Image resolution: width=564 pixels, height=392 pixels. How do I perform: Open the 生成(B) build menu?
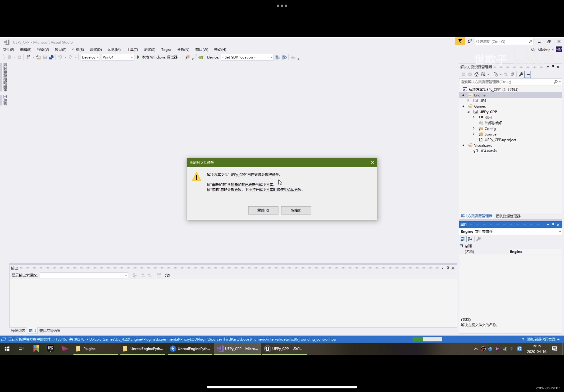(x=78, y=50)
